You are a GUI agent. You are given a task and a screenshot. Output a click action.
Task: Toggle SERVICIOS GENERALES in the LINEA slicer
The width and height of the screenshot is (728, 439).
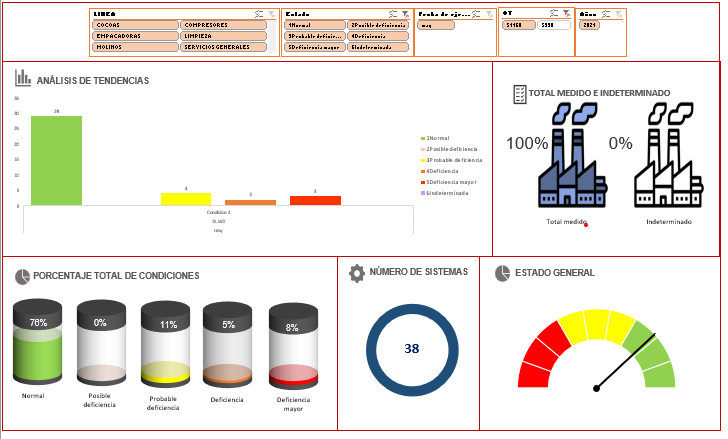(x=223, y=47)
